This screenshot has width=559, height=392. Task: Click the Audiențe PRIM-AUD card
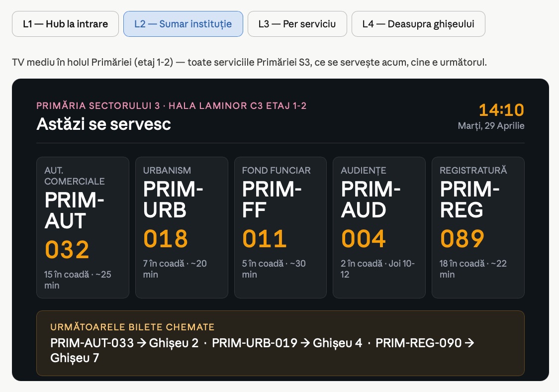(x=379, y=227)
